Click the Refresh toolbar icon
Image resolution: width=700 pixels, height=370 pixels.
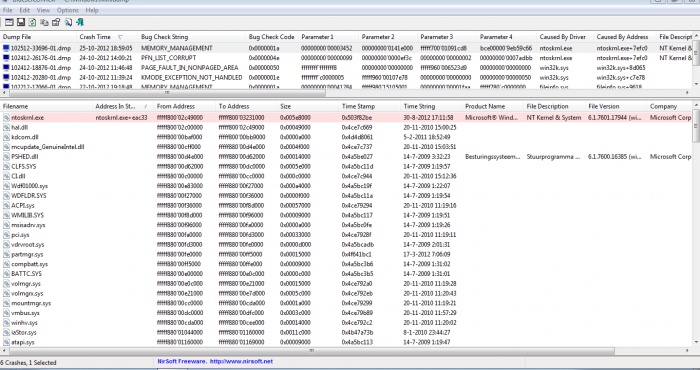click(33, 22)
